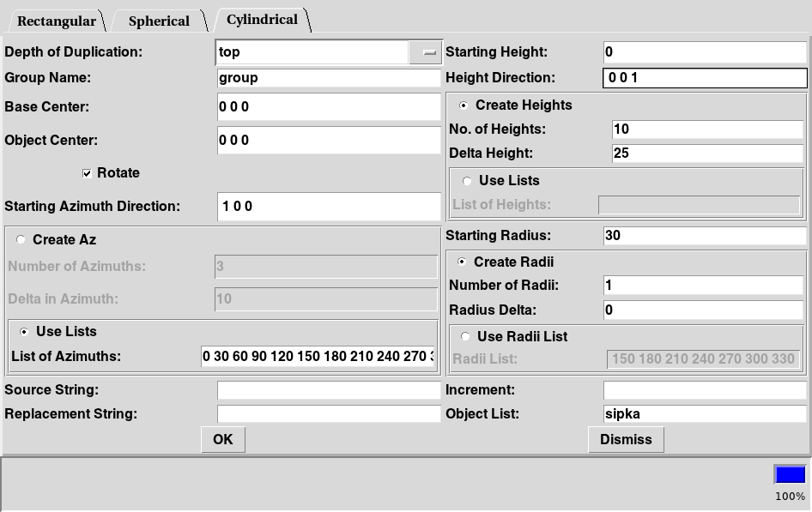Click the No. of Heights field
812x512 pixels.
click(x=707, y=129)
